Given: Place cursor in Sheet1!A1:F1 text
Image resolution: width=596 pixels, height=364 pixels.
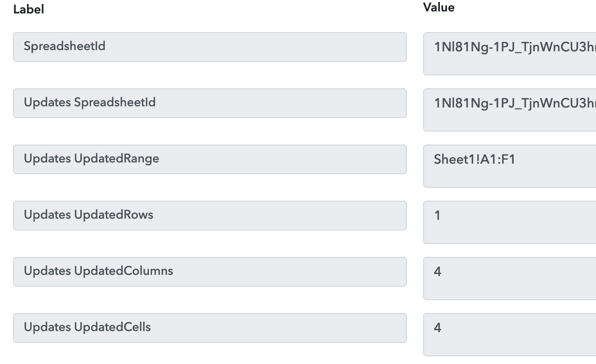Looking at the screenshot, I should (475, 159).
